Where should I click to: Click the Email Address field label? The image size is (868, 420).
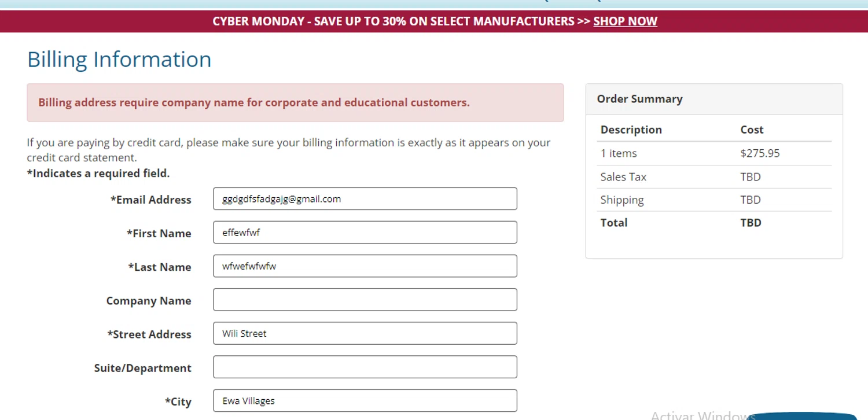151,200
